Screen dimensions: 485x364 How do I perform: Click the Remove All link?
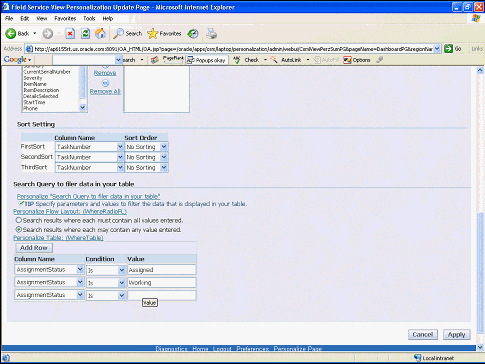(105, 91)
